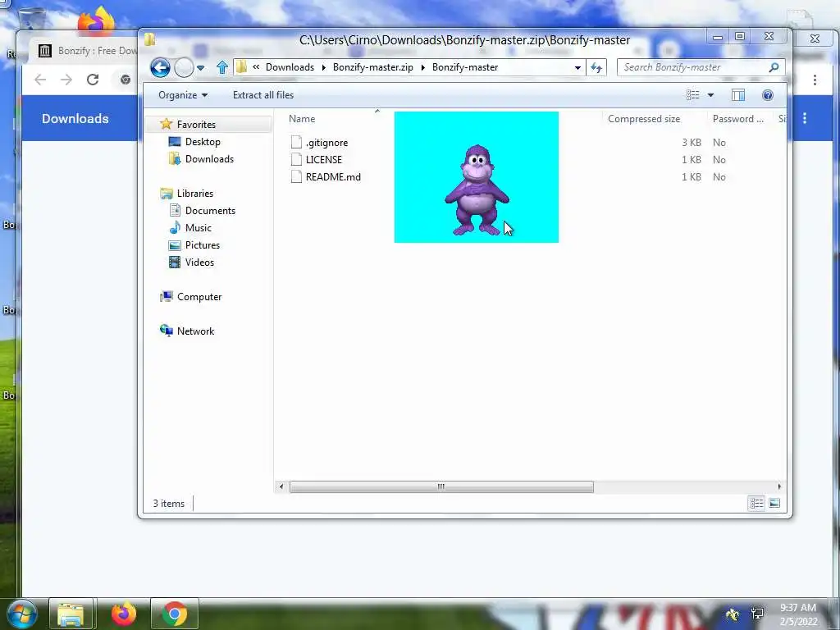The height and width of the screenshot is (630, 840).
Task: Select Downloads in the address breadcrumb
Action: (290, 67)
